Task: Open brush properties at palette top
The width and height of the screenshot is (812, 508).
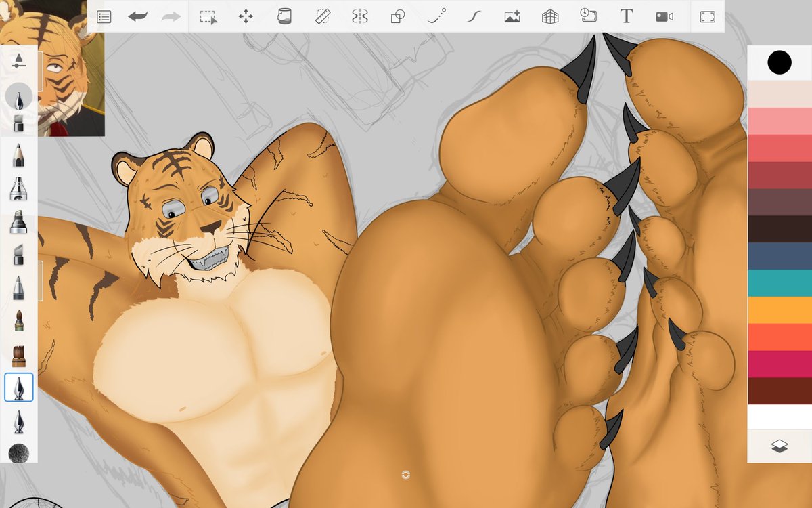Action: pyautogui.click(x=19, y=60)
